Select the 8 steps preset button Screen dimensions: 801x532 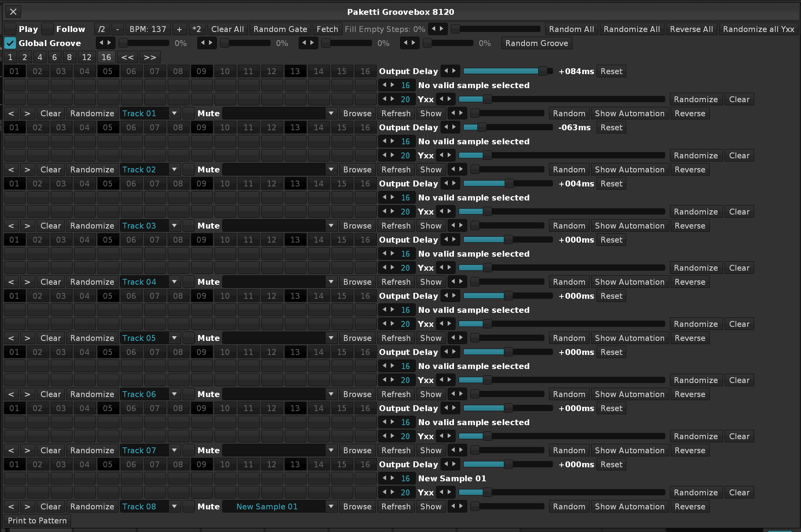69,57
